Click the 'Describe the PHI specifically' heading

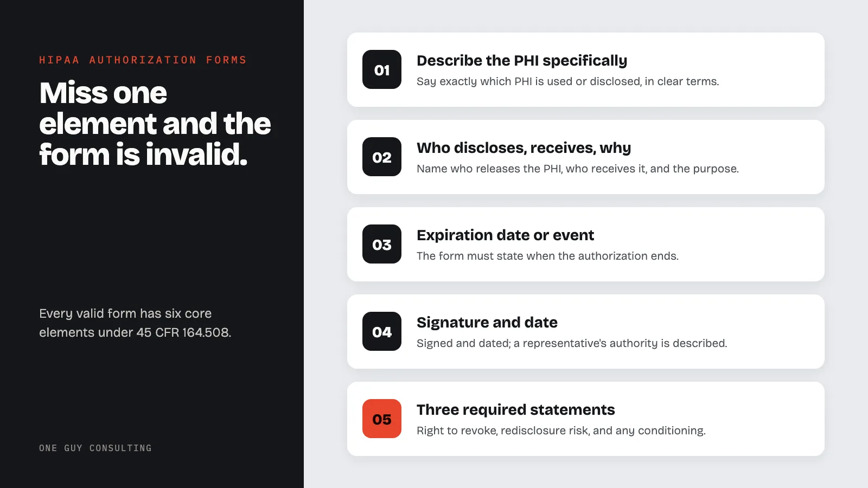(x=522, y=60)
